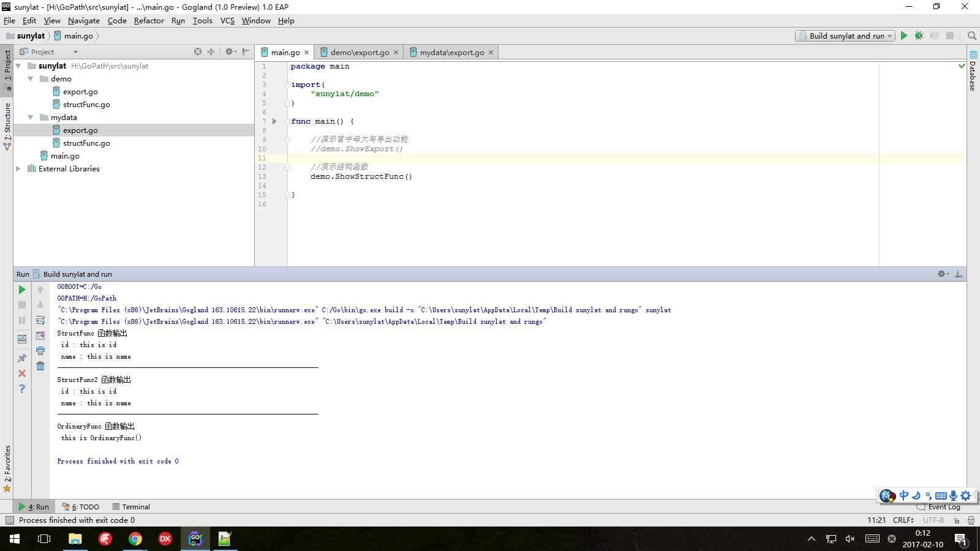Open the Refactor menu
Screen dimensions: 980x551
click(149, 20)
